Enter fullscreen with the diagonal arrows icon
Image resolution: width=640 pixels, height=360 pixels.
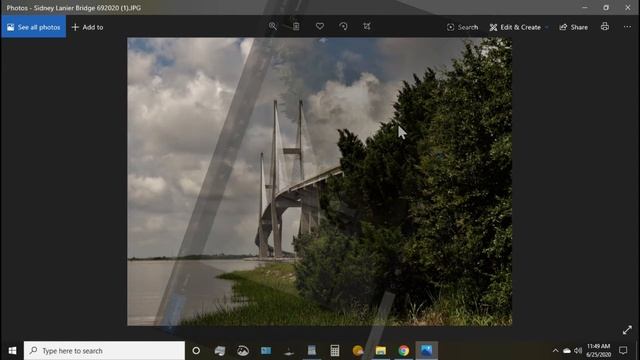[627, 330]
